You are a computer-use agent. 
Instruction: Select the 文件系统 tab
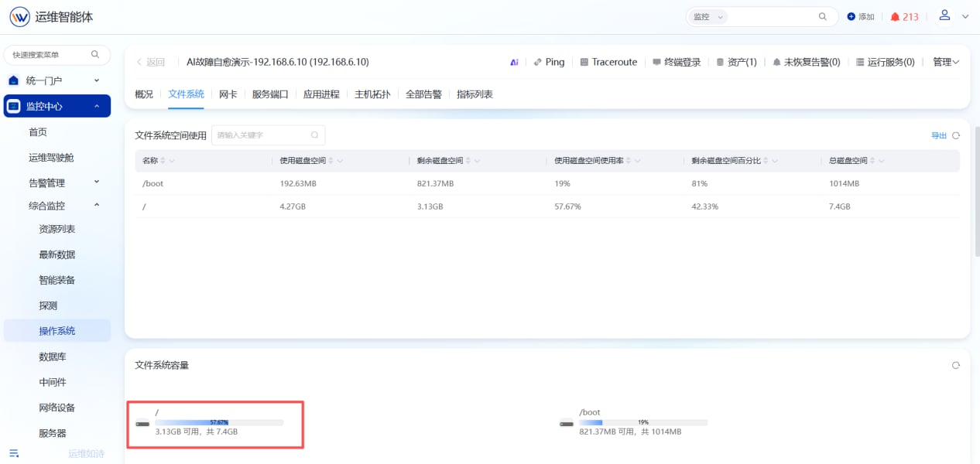[x=187, y=94]
